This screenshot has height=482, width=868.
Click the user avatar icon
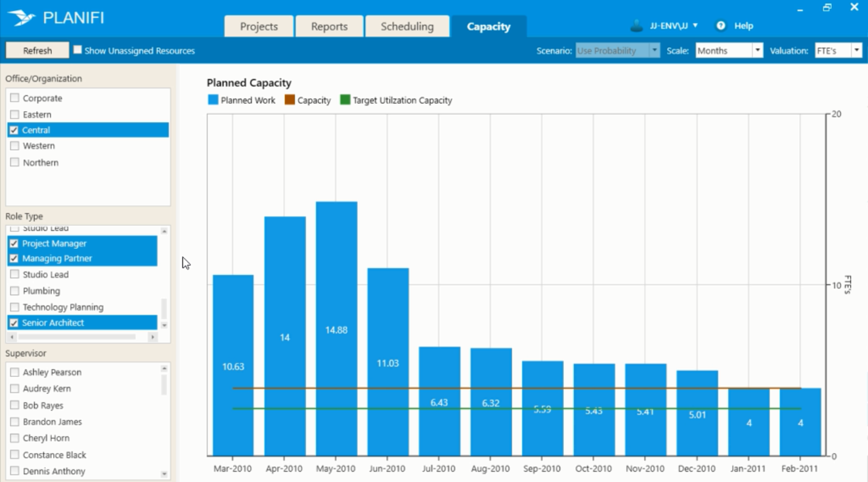coord(636,26)
